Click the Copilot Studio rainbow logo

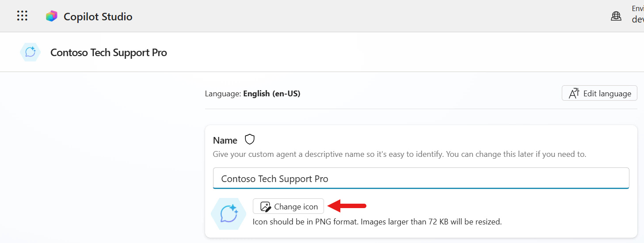click(x=52, y=16)
